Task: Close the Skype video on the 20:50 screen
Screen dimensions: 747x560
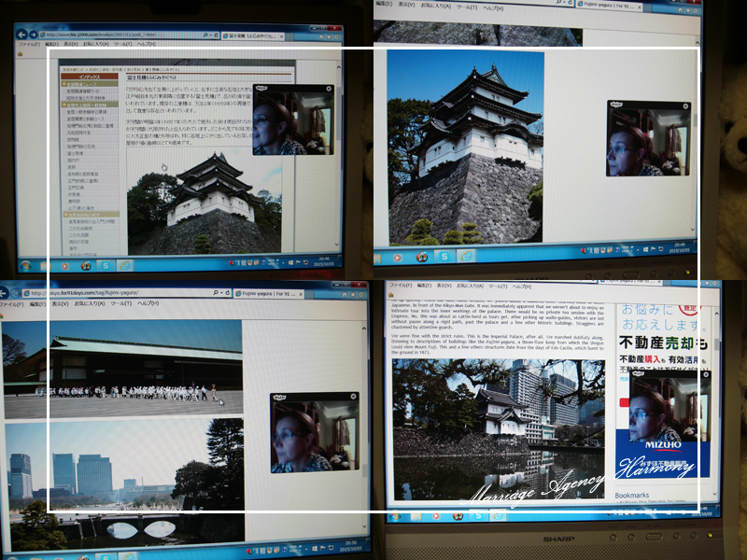Action: pos(353,396)
